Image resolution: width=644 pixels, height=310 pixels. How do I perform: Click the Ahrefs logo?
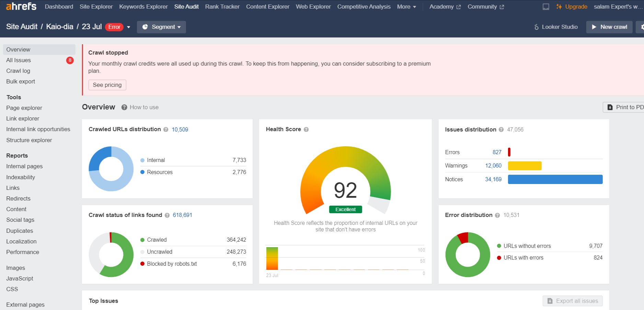point(21,6)
